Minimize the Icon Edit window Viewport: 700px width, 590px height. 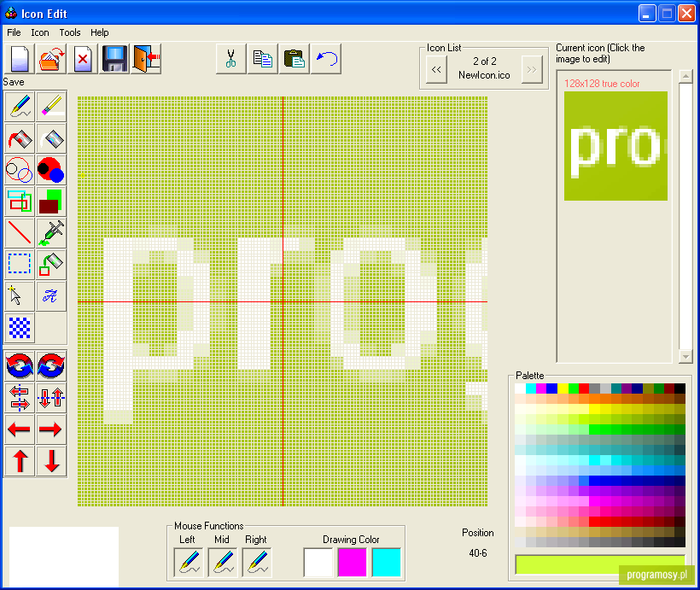647,14
